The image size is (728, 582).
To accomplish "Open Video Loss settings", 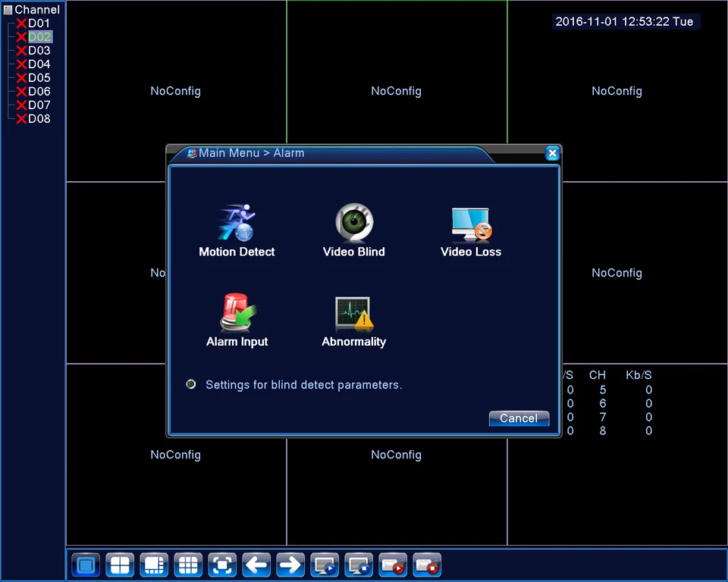I will click(x=471, y=230).
